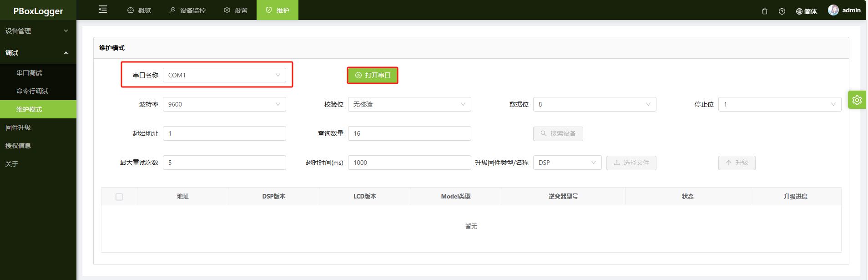Screen dimensions: 868x280
Task: Collapse the sidebar with the menu fold icon
Action: [103, 10]
